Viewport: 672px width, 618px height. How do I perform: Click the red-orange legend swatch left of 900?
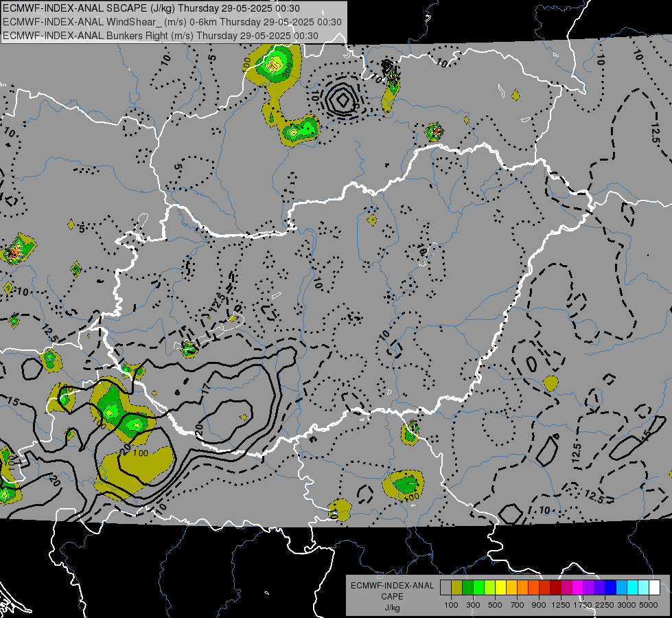click(x=534, y=588)
